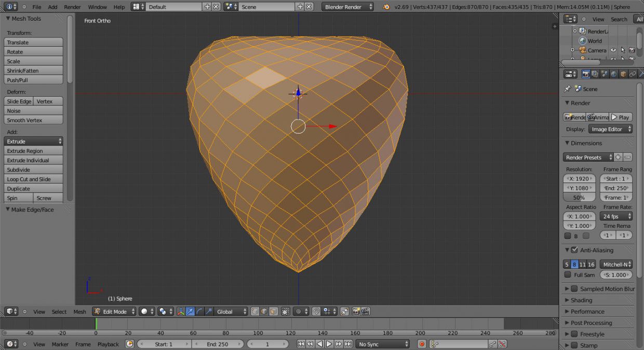Collapse the Dimensions panel
Image resolution: width=644 pixels, height=350 pixels.
coord(586,143)
